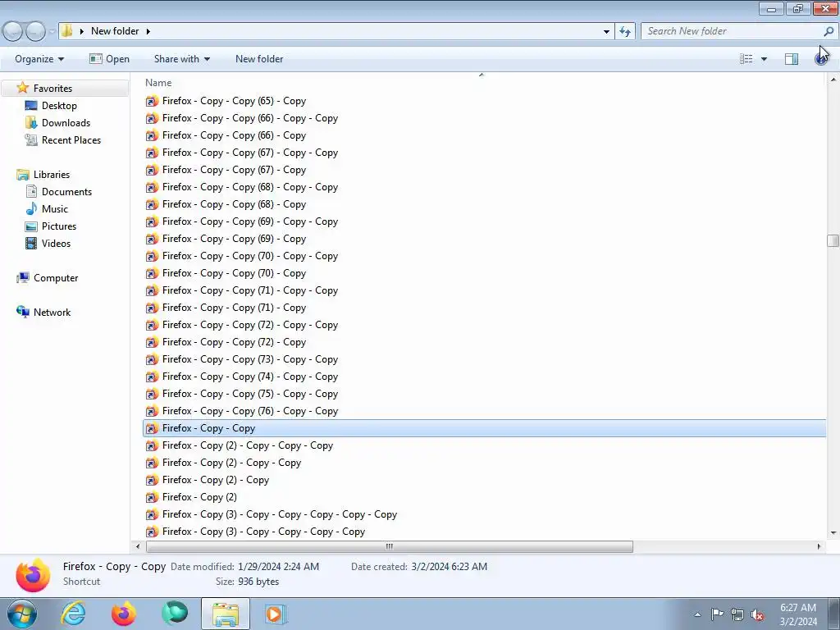Select Firefox - Copy - Copy (65) - Copy
Image resolution: width=840 pixels, height=630 pixels.
226,101
